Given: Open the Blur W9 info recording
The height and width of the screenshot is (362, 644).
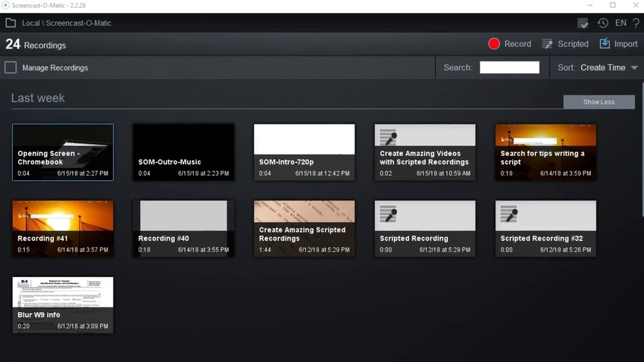Looking at the screenshot, I should [x=63, y=305].
